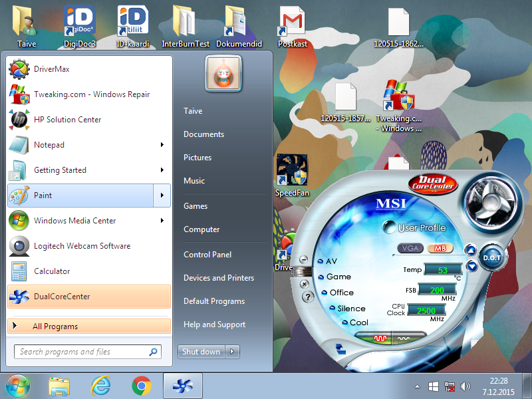Select the Tweaking.com Windows desktop shortcut

398,106
